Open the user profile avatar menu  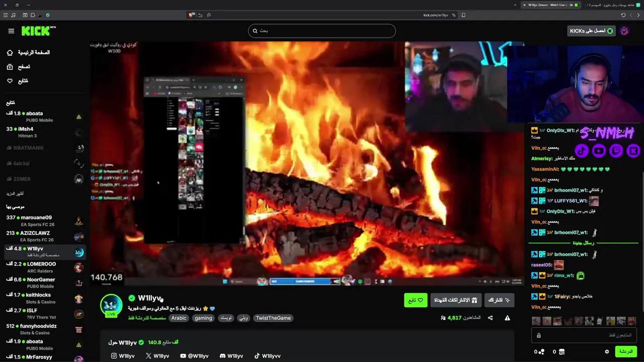pos(624,31)
